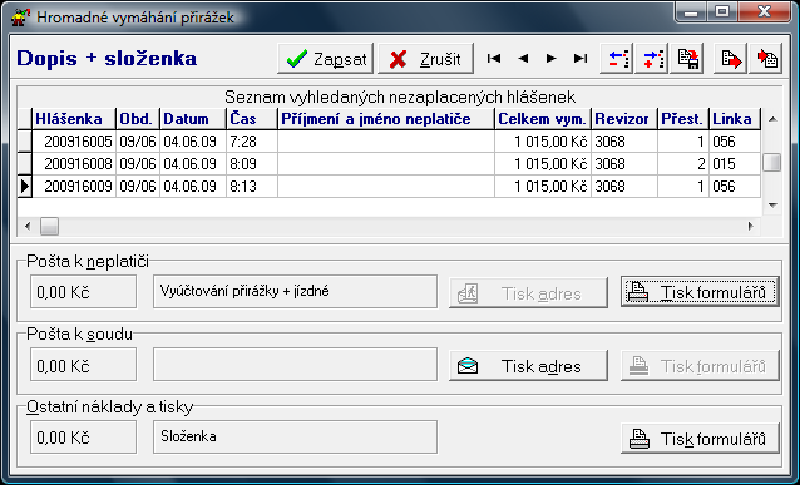Click the Hlášenka column header
800x485 pixels.
74,119
